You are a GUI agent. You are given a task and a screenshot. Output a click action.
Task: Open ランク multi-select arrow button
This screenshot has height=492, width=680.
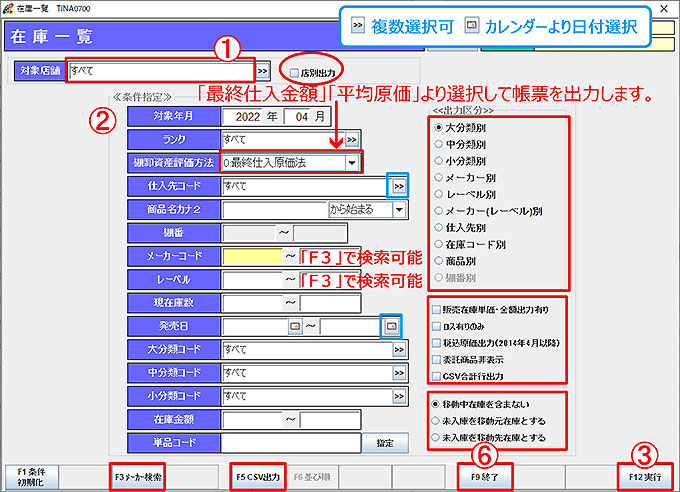(x=352, y=140)
